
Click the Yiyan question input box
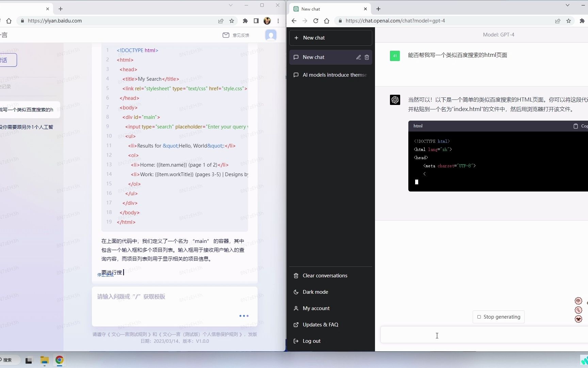(175, 306)
